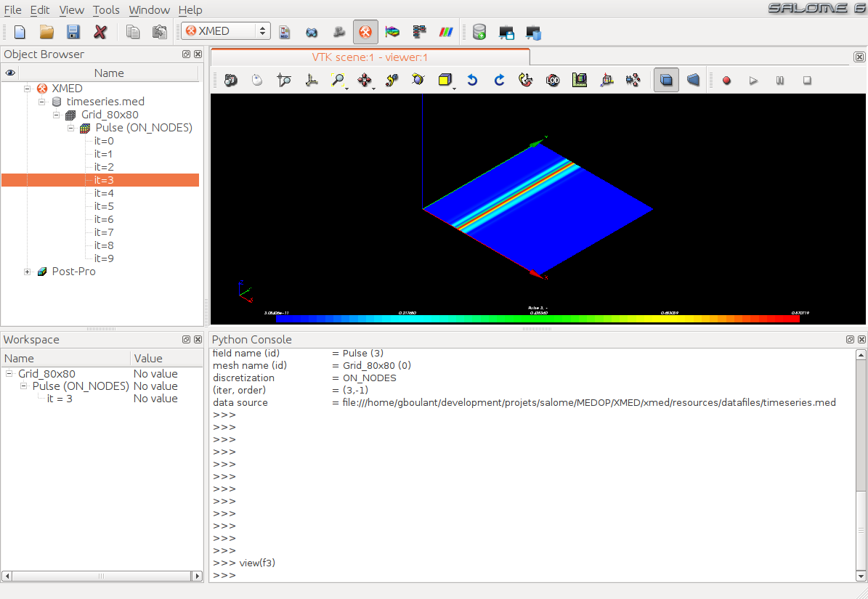Click the Workspace horizontal scrollbar
The width and height of the screenshot is (868, 599).
(x=102, y=576)
